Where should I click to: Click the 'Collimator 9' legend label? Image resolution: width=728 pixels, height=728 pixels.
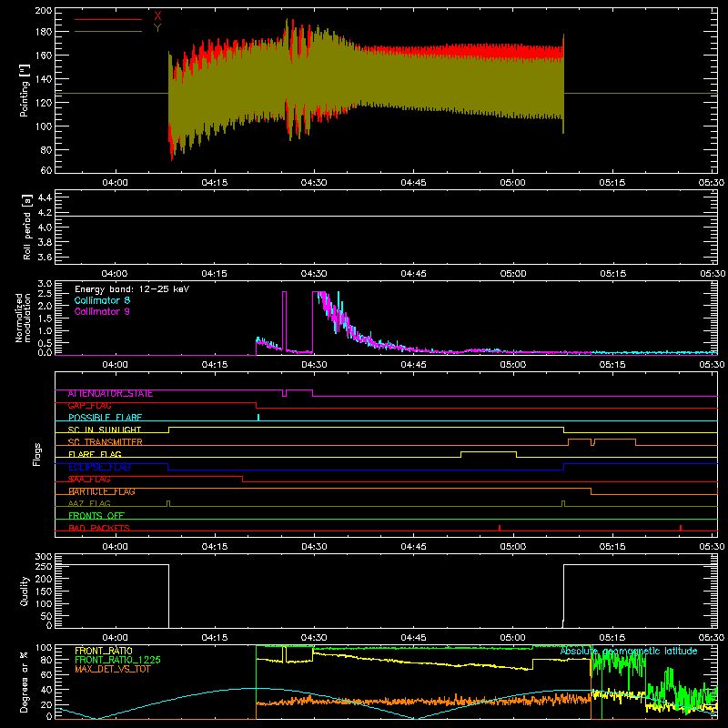(x=102, y=311)
